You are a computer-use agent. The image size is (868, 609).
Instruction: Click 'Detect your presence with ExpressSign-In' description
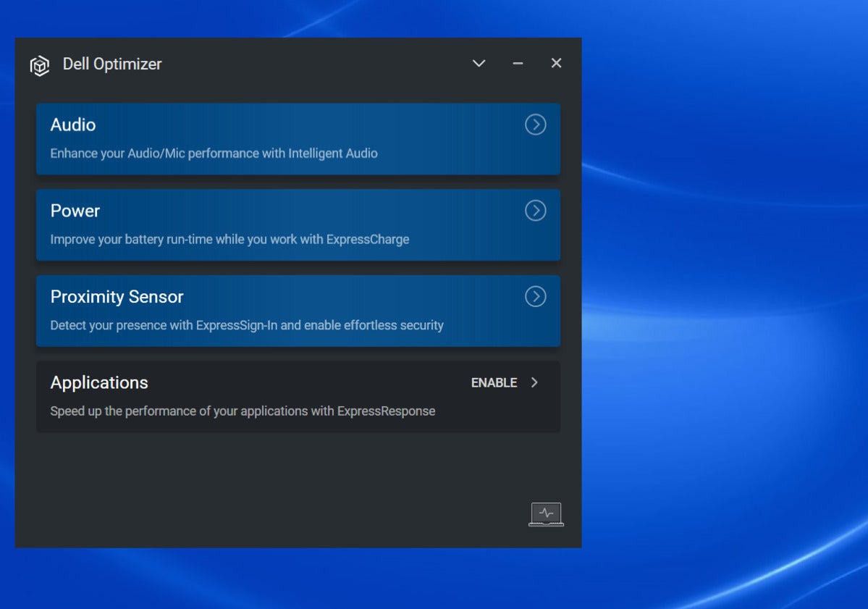click(x=247, y=325)
